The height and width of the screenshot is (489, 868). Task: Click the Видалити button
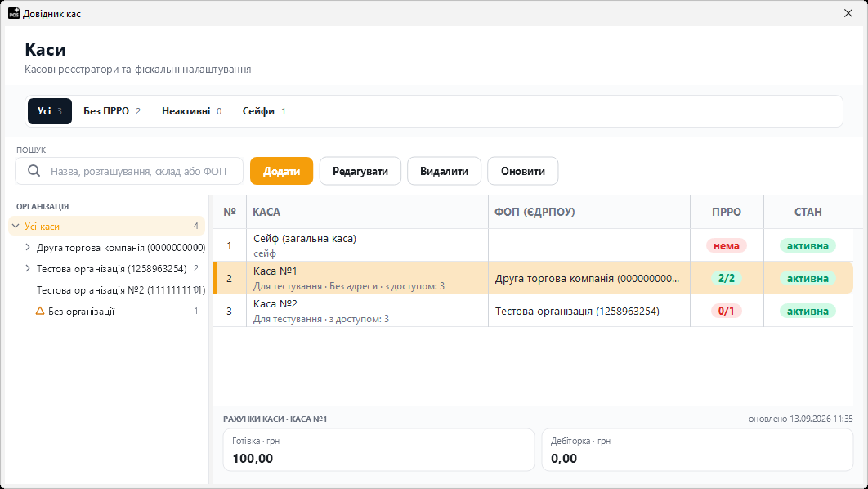pos(444,171)
